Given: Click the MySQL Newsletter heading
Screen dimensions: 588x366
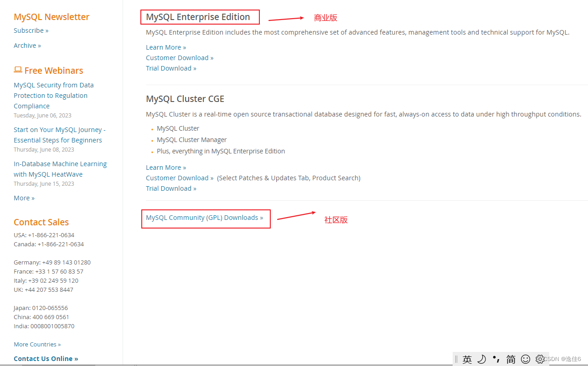Looking at the screenshot, I should [x=52, y=17].
